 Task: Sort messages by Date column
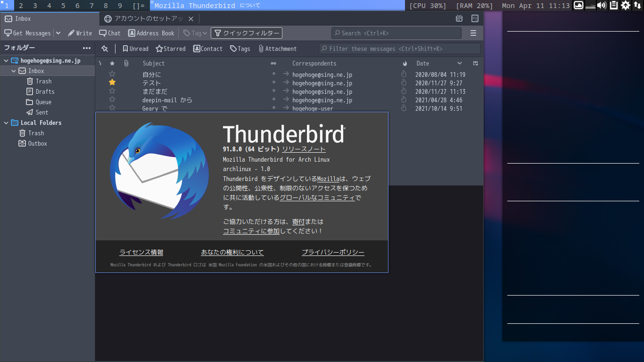(423, 63)
